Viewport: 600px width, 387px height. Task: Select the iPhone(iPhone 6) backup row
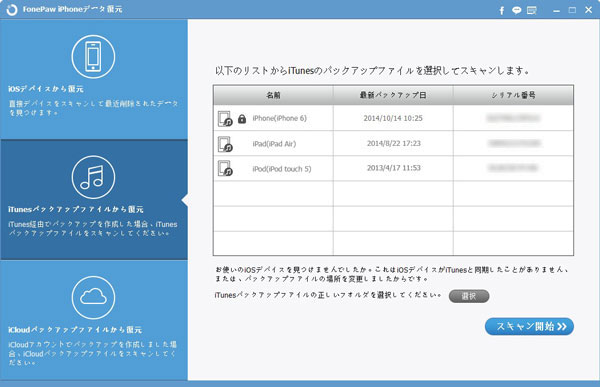click(393, 118)
